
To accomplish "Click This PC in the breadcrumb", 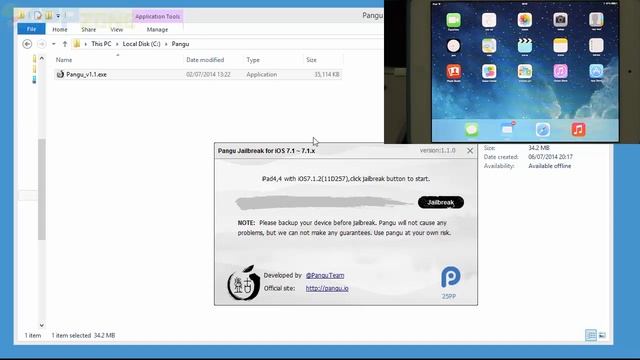I will 101,44.
